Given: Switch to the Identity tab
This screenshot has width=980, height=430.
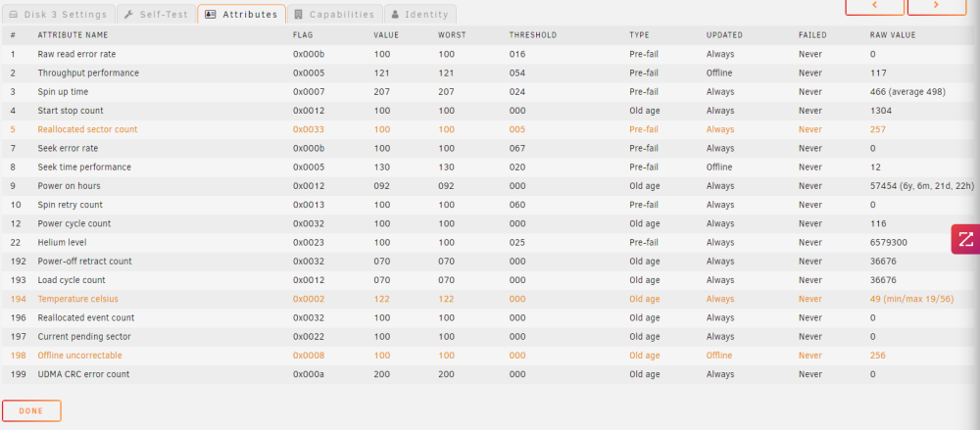Looking at the screenshot, I should point(420,14).
